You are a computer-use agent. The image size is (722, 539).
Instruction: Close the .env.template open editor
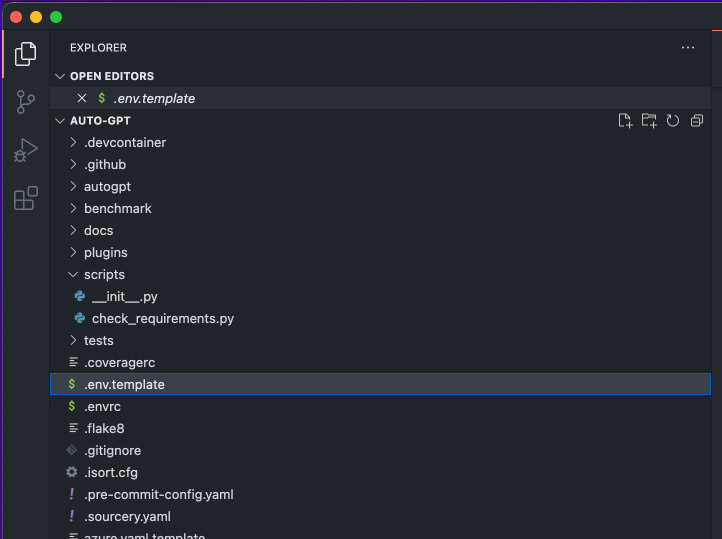(x=82, y=98)
